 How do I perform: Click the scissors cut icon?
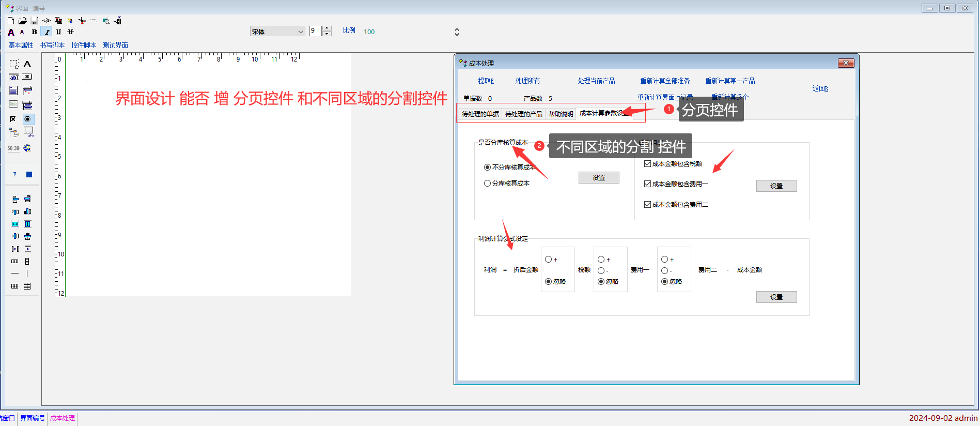(82, 21)
